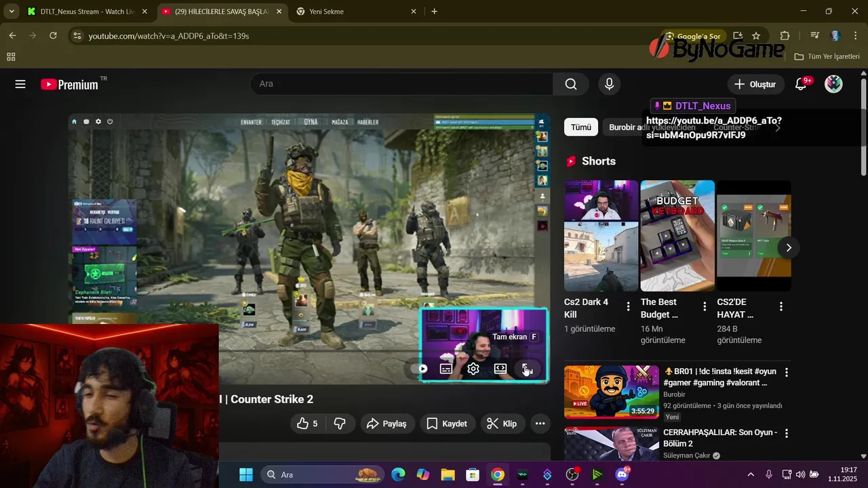
Task: Open Microsoft Edge from taskbar
Action: coord(398,474)
